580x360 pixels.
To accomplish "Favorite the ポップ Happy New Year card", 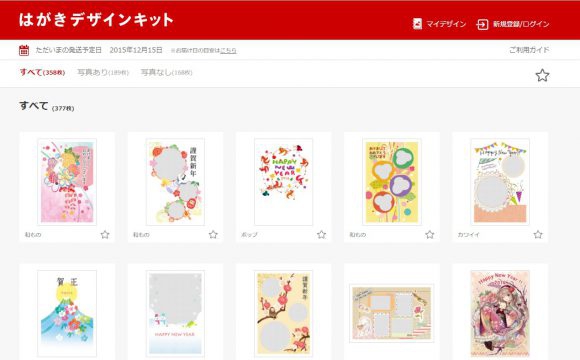I will [321, 235].
